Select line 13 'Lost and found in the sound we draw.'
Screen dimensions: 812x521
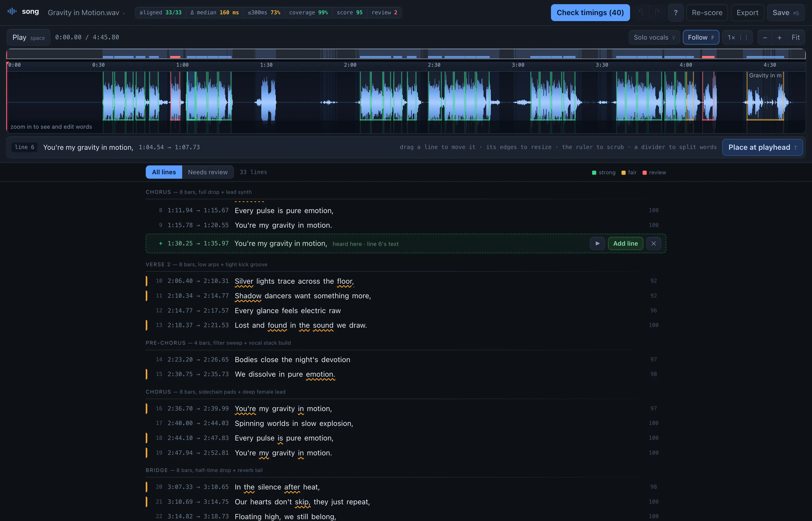click(x=405, y=325)
